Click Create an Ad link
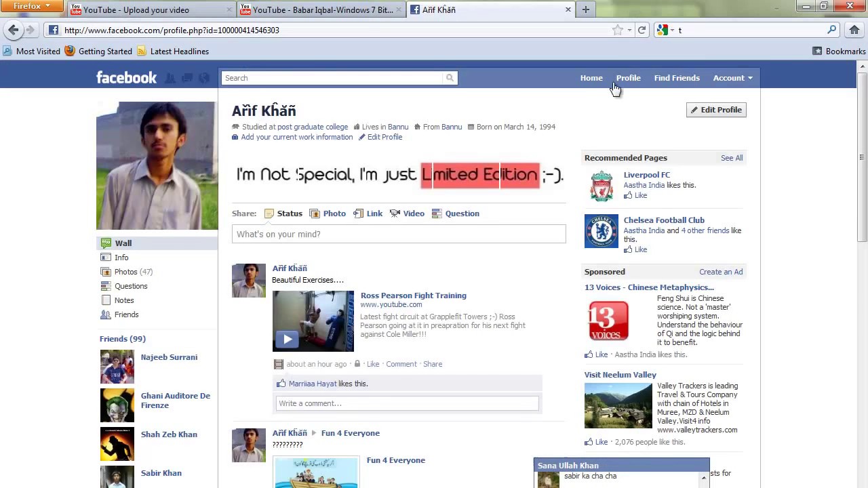This screenshot has width=868, height=488. (x=721, y=272)
